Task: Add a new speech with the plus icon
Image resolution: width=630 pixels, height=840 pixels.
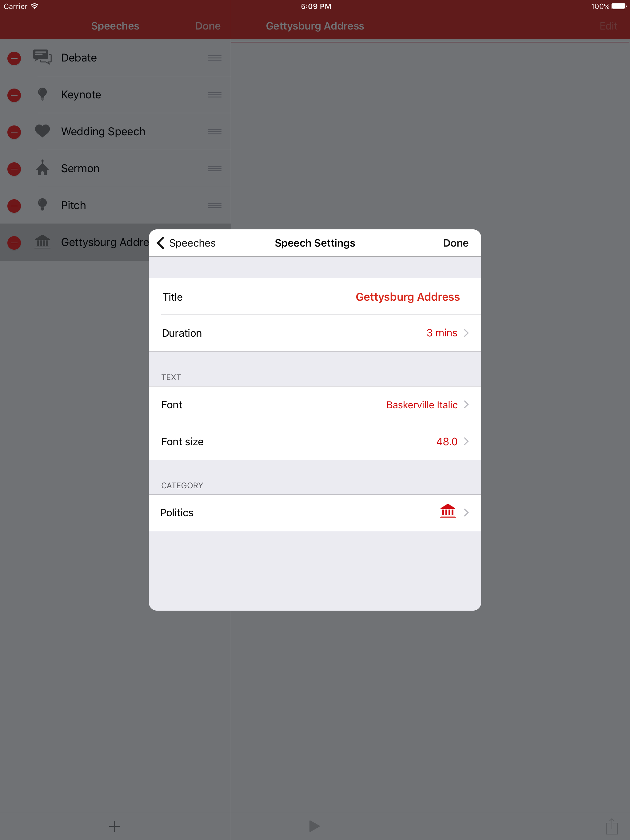Action: point(114,826)
